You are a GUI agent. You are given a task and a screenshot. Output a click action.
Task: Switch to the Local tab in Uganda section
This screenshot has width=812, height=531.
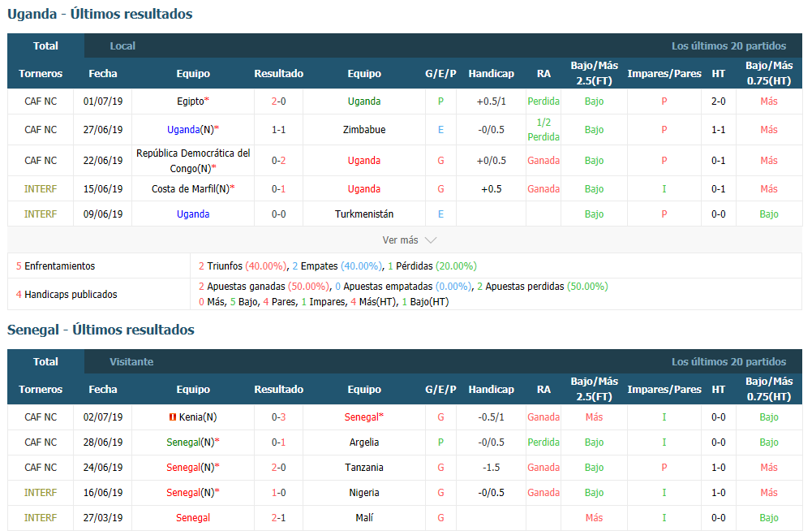122,45
